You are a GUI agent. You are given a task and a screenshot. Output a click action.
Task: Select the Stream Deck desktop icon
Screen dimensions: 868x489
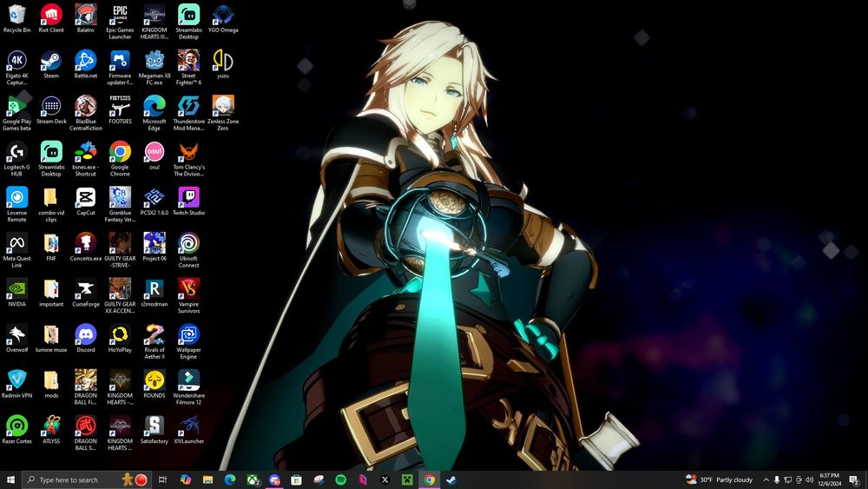51,109
